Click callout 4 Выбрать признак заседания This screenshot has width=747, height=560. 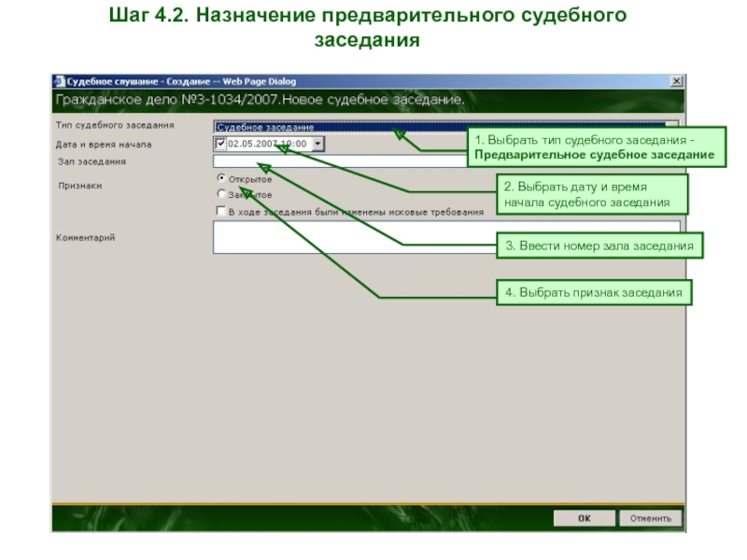pos(594,293)
